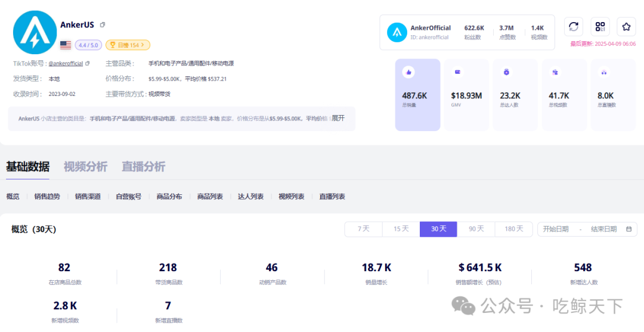Screen dimensions: 644x332
Task: Go to the 直播列表 section
Action: click(332, 197)
